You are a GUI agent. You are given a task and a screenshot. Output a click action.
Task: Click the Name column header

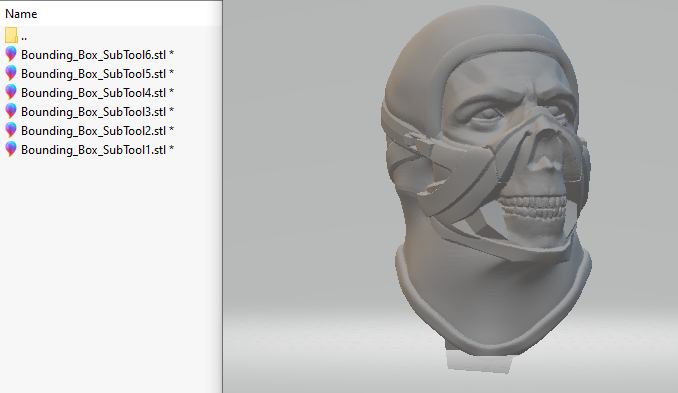pos(21,14)
